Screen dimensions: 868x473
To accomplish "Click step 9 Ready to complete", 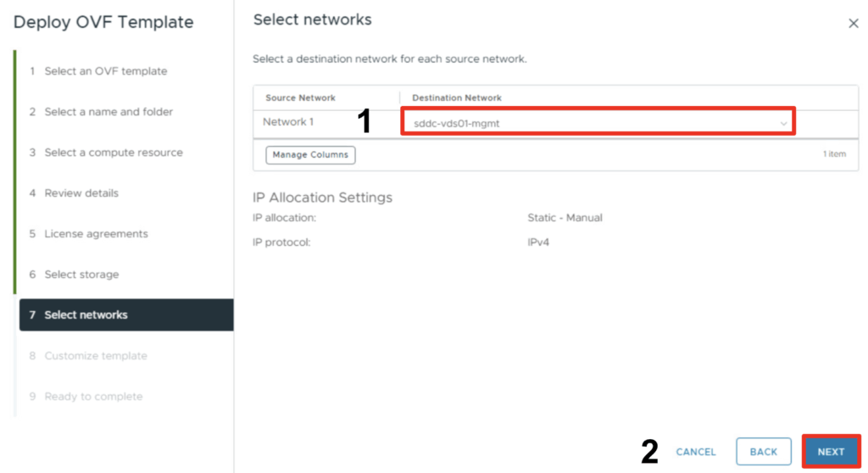I will [x=93, y=397].
